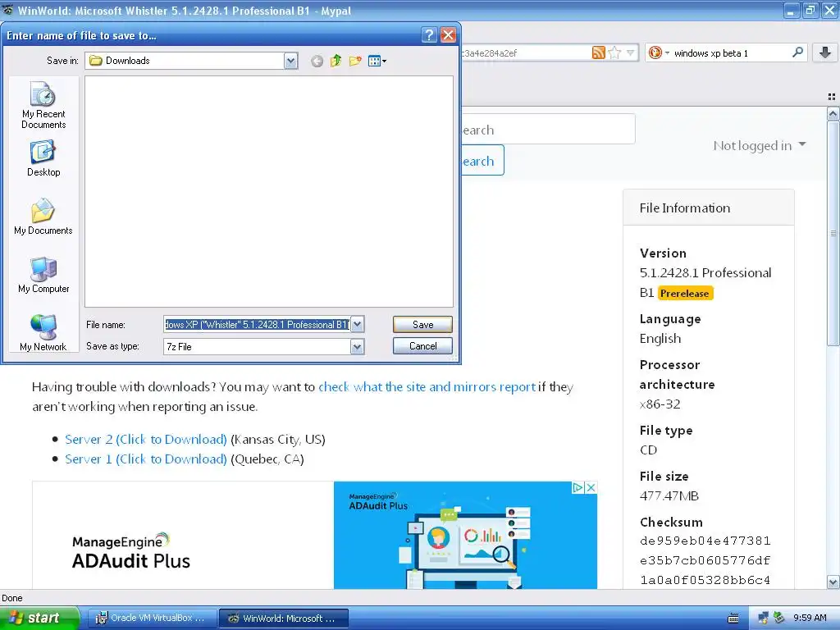840x630 pixels.
Task: Click Save button to save the file
Action: coord(422,325)
